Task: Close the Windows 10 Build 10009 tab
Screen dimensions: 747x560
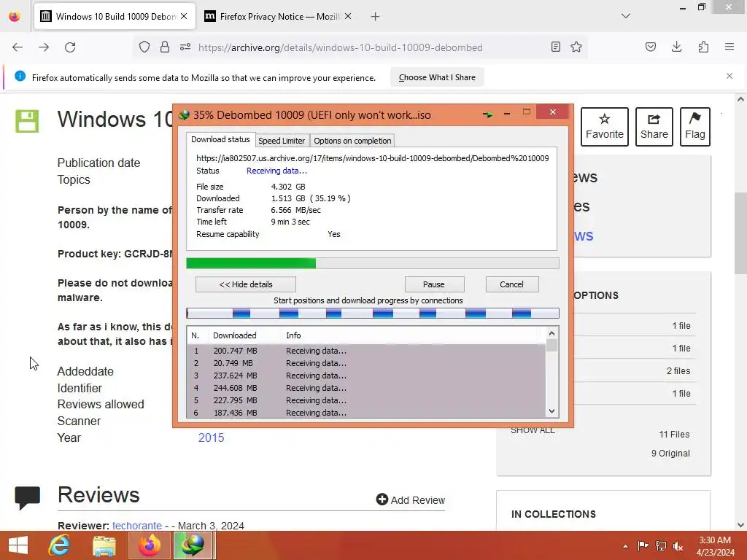Action: click(184, 16)
